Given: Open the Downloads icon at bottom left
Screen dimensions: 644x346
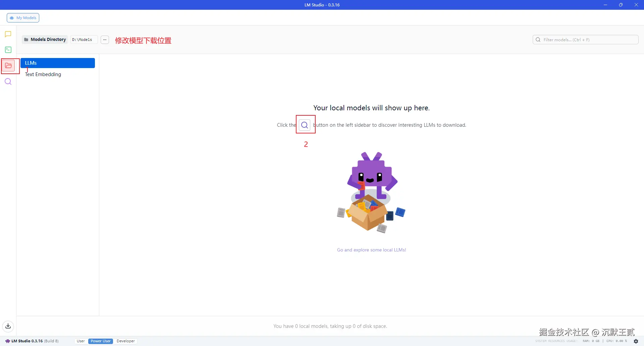Looking at the screenshot, I should coord(8,326).
